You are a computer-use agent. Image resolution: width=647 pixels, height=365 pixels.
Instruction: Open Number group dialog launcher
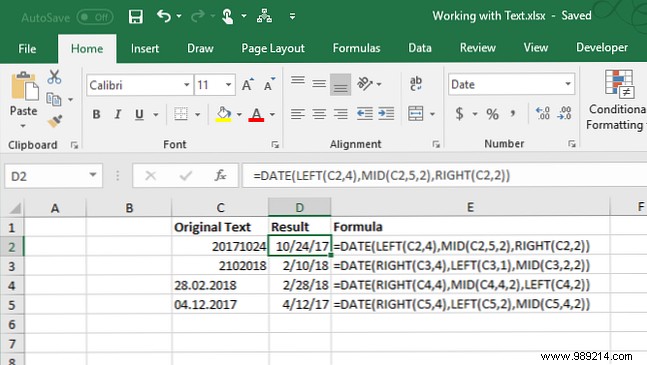pos(572,144)
